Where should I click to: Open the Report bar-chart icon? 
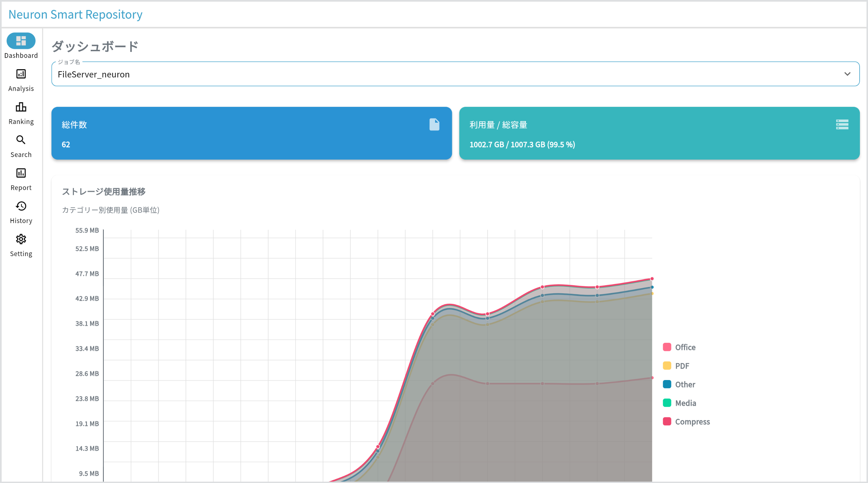pos(21,173)
